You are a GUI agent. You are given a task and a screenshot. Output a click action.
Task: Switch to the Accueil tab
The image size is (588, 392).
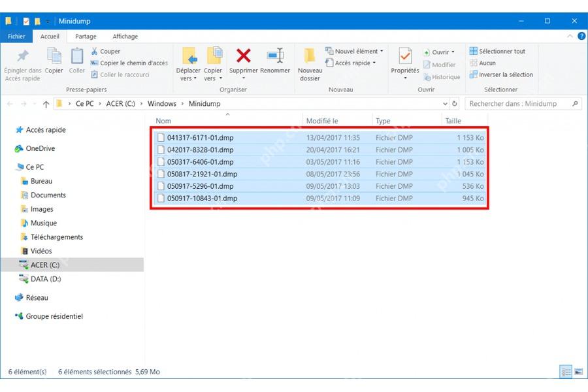coord(50,37)
